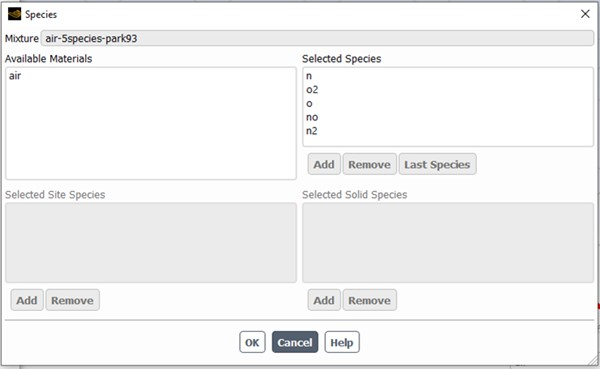
Task: Select n2 in Selected Species list
Action: click(x=311, y=131)
